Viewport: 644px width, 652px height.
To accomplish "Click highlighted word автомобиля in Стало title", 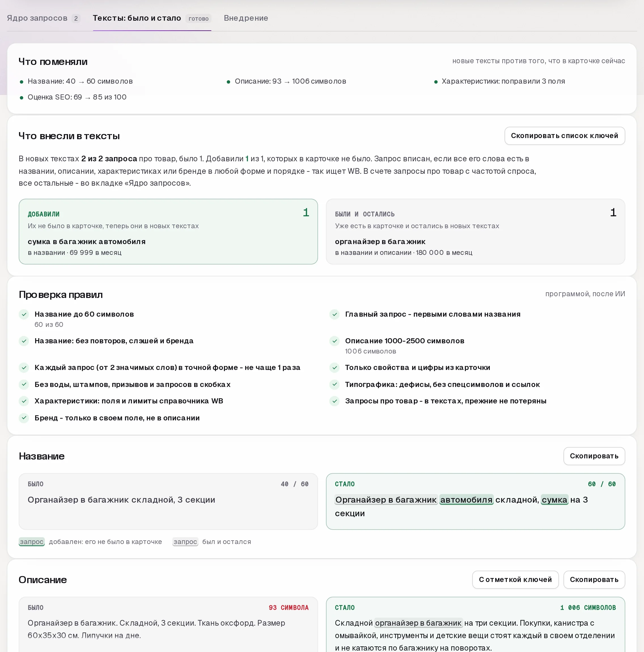I will tap(466, 500).
